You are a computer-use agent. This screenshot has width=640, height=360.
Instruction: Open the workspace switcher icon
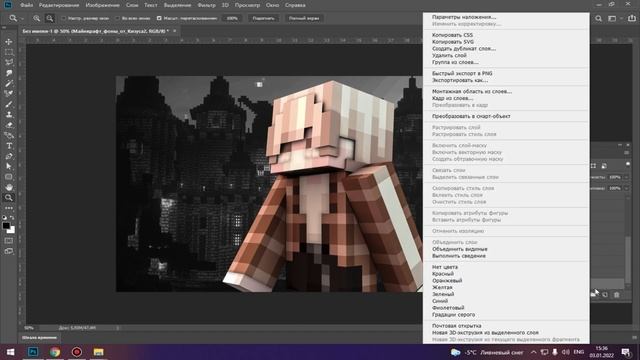(x=612, y=18)
